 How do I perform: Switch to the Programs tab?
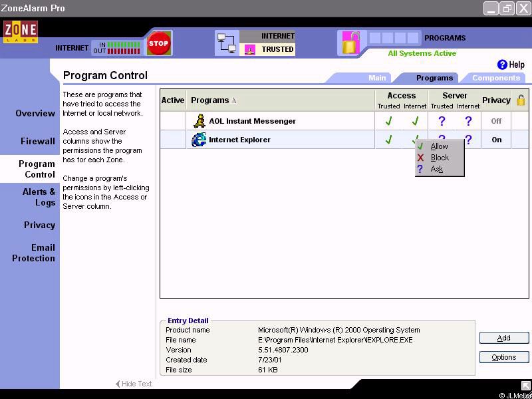click(x=434, y=78)
